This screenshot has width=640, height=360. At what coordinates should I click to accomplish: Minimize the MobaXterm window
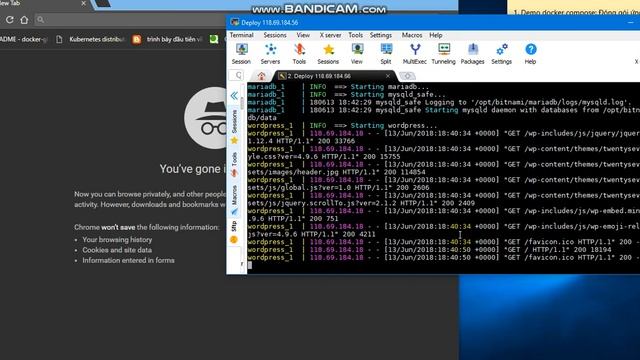(x=631, y=23)
